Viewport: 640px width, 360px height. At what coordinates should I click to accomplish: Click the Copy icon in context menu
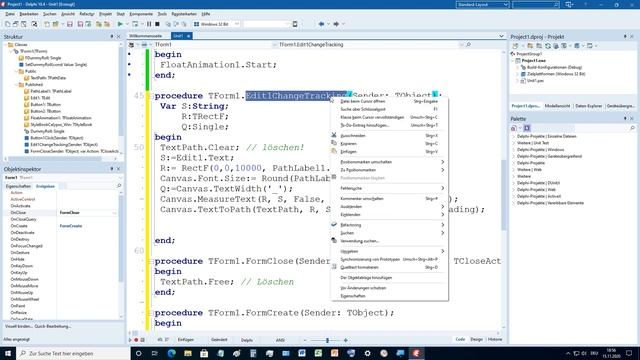tap(334, 143)
